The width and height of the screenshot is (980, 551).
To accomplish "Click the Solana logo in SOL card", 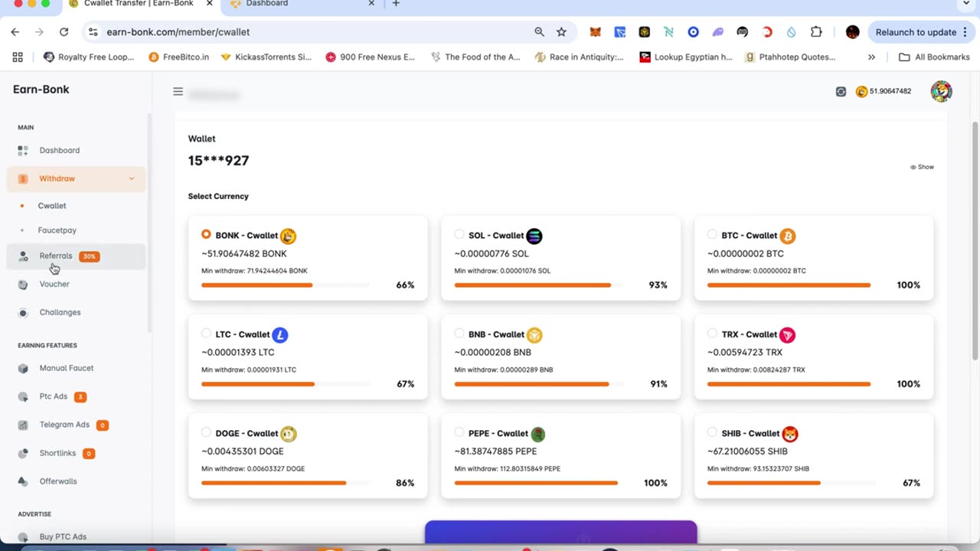I will (534, 236).
